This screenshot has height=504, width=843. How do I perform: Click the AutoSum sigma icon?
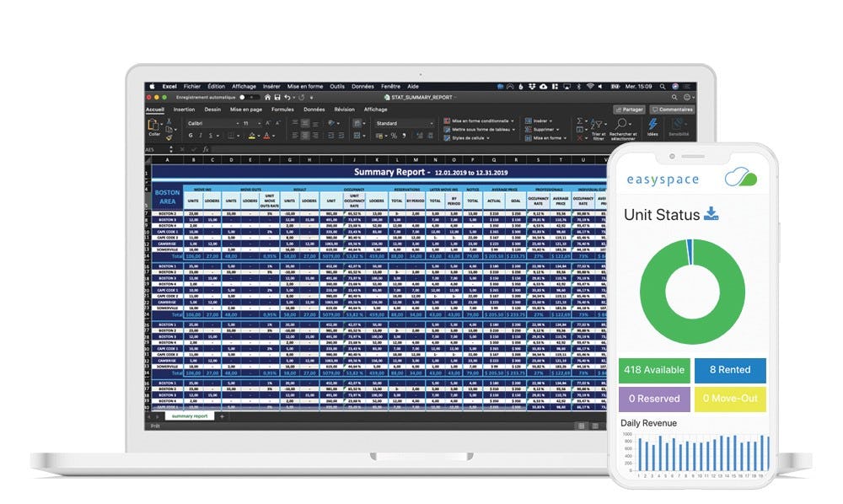tap(579, 119)
